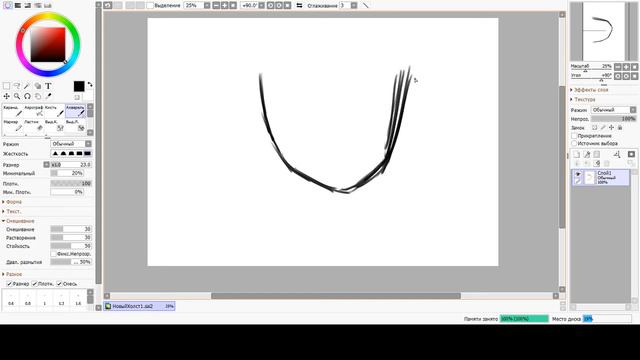Select the shape tool icon
This screenshot has width=640, height=360.
pyautogui.click(x=38, y=86)
